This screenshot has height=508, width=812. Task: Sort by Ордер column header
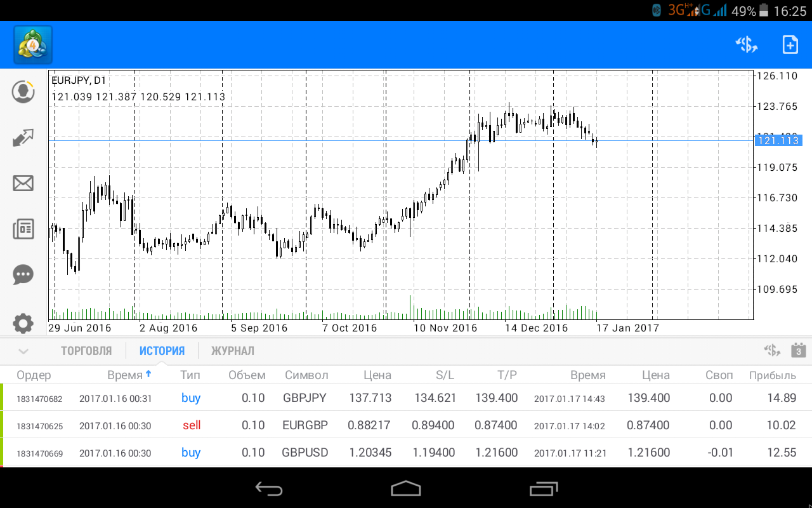pos(34,375)
